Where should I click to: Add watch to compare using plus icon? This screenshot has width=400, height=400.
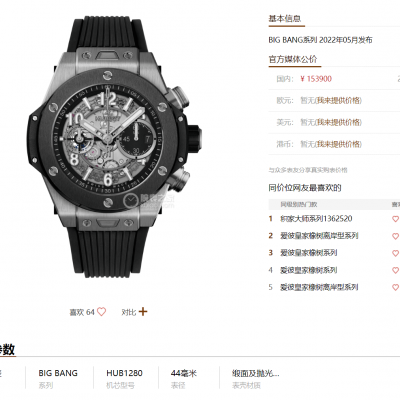pyautogui.click(x=143, y=312)
